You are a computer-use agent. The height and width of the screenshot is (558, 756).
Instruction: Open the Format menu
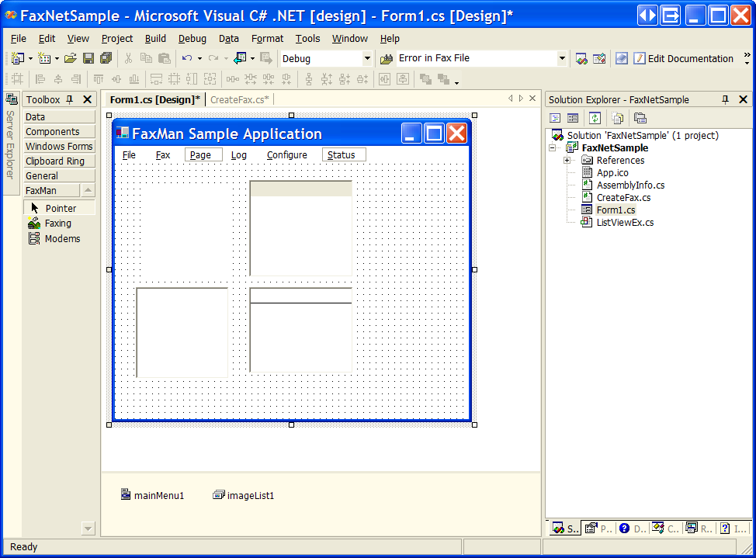click(267, 39)
